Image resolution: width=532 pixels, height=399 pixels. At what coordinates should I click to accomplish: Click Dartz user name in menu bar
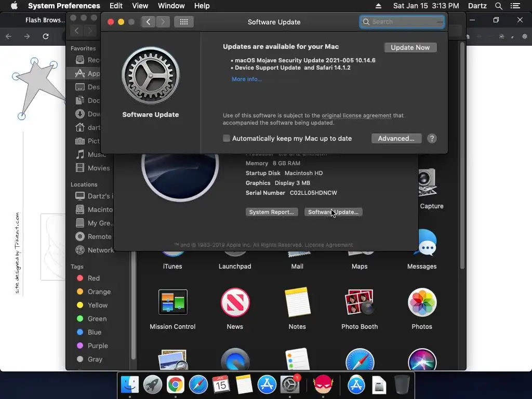tap(477, 6)
